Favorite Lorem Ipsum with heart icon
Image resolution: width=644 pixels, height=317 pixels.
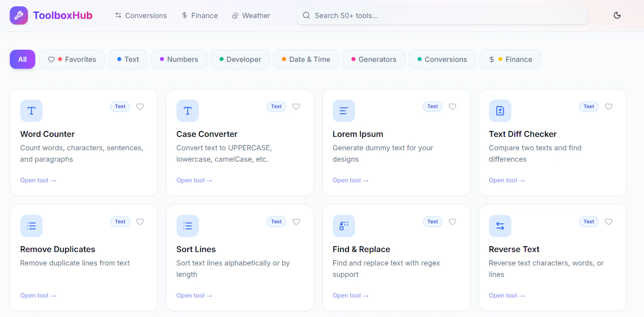point(452,107)
